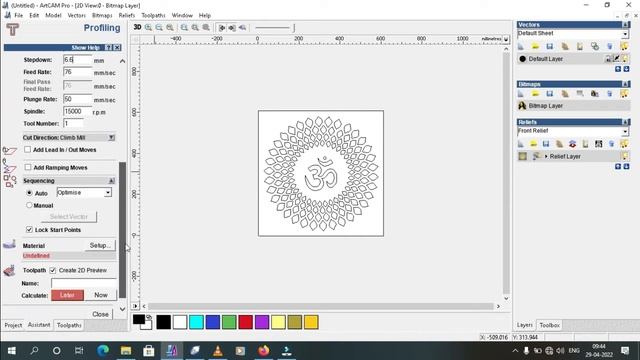Save bitmap layer icon in Bitmaps panel
Image resolution: width=640 pixels, height=360 pixels.
550,94
